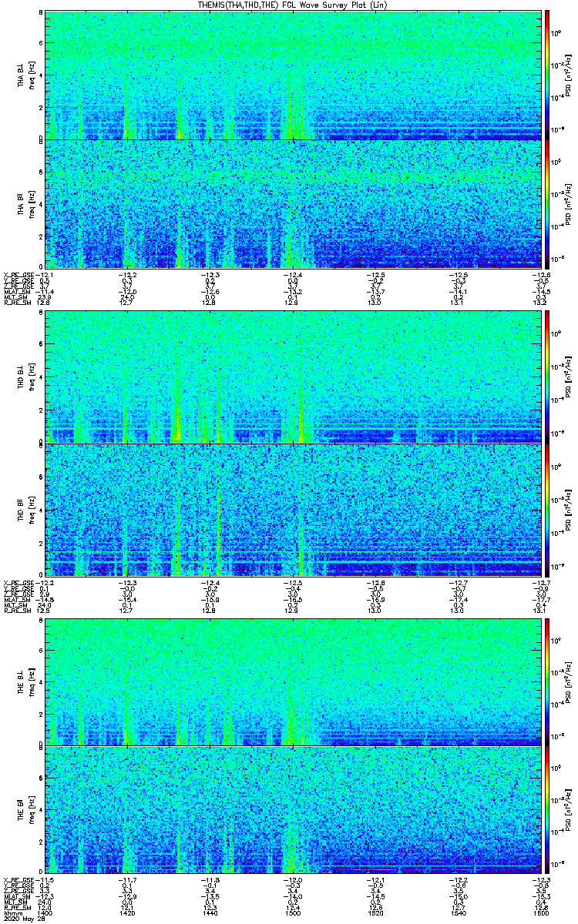Click the "-12.1" first X_RE_GSE value under THA

pos(45,275)
